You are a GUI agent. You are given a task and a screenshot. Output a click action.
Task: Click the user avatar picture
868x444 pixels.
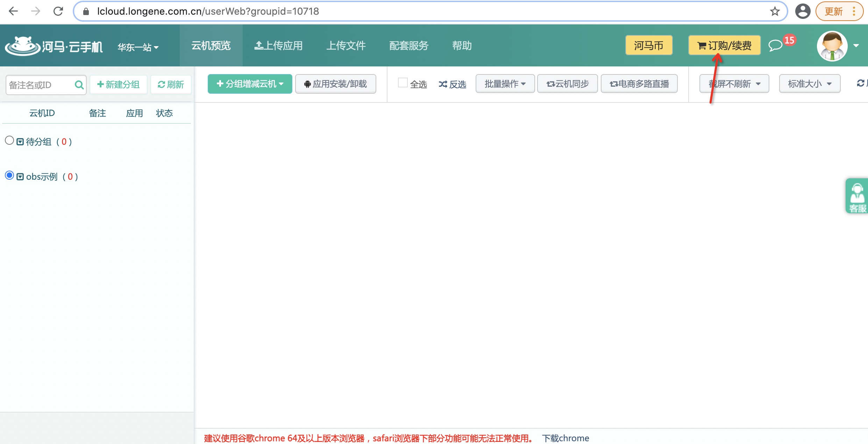(832, 46)
